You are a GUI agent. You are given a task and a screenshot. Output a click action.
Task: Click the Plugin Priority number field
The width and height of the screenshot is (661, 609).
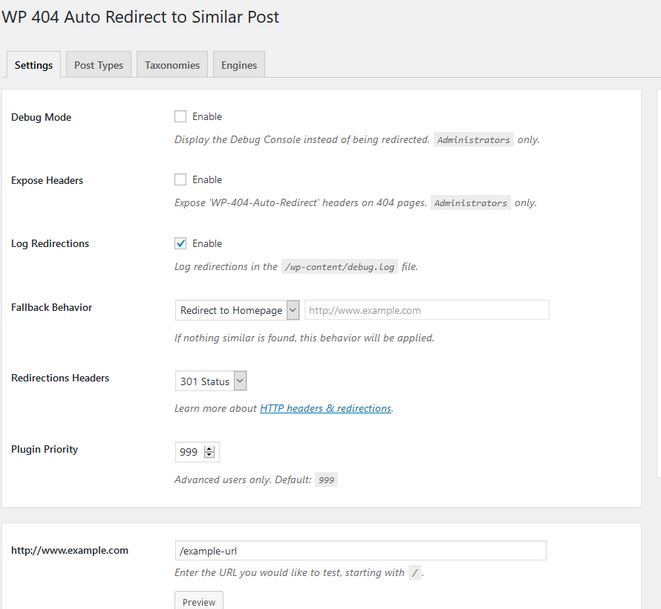click(197, 452)
